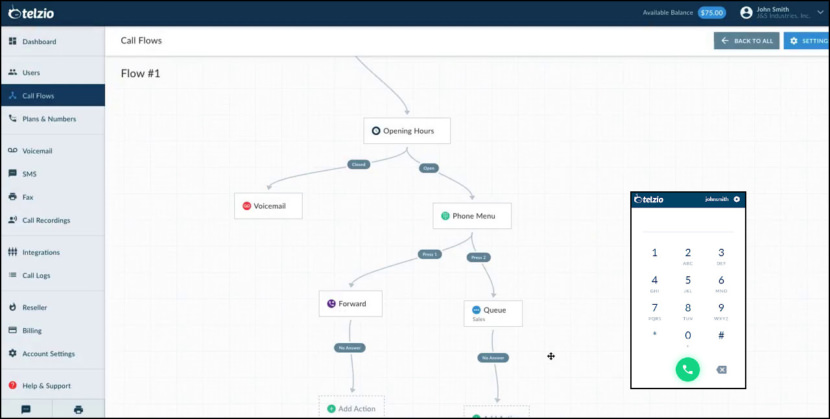
Task: Click the Integrations icon in sidebar
Action: click(13, 252)
